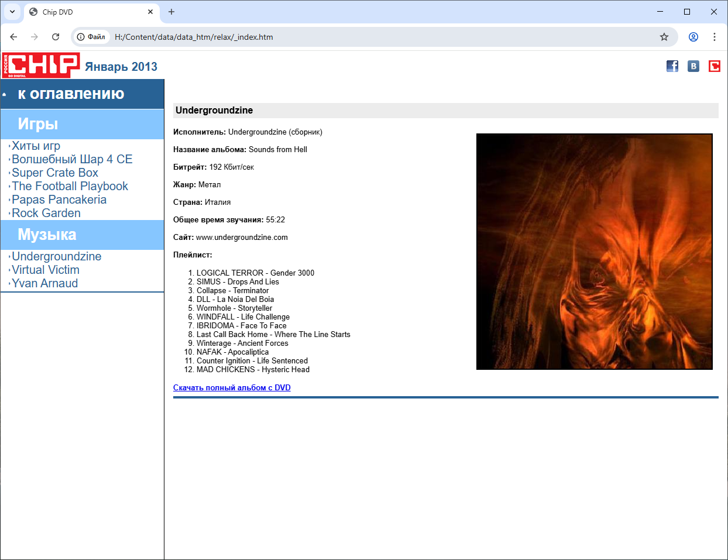This screenshot has width=728, height=560.
Task: Click track IBRIDOMA - Face To Face
Action: (x=242, y=325)
